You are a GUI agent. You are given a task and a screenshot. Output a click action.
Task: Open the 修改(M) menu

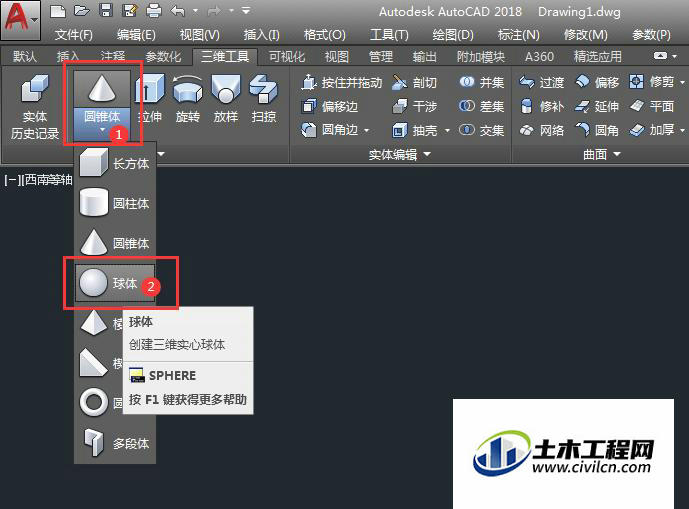(585, 35)
